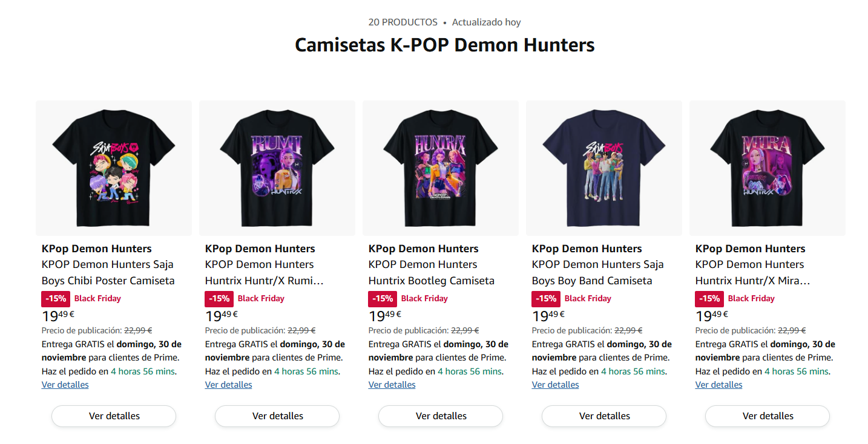Open 'Huntrix Bootleg Camiseta' product title
Image resolution: width=868 pixels, height=444 pixels.
point(431,273)
